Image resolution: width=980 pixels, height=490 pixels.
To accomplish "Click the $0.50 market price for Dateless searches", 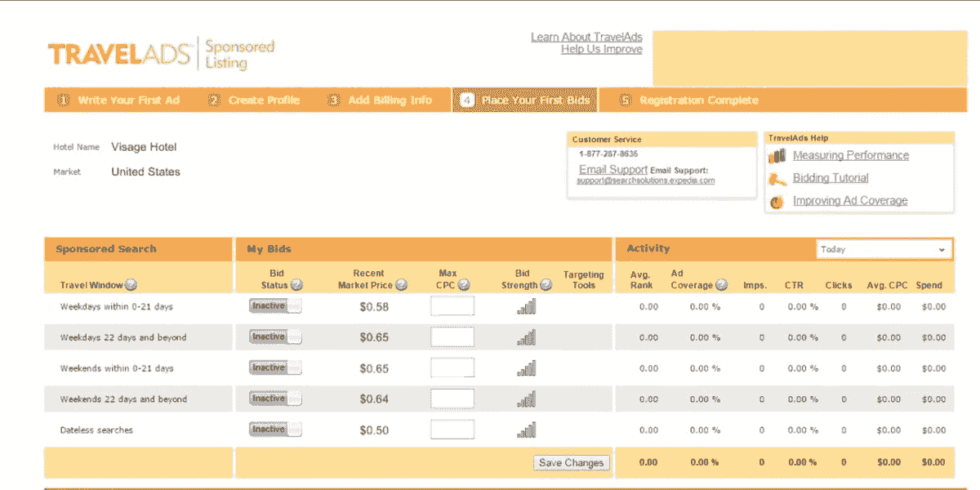I will click(x=374, y=430).
